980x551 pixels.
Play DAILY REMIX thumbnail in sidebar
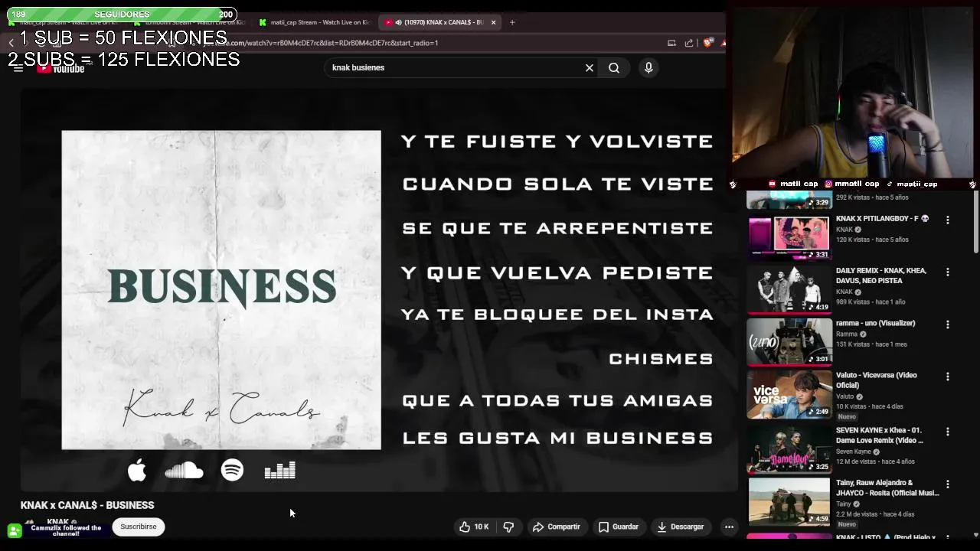(x=789, y=290)
